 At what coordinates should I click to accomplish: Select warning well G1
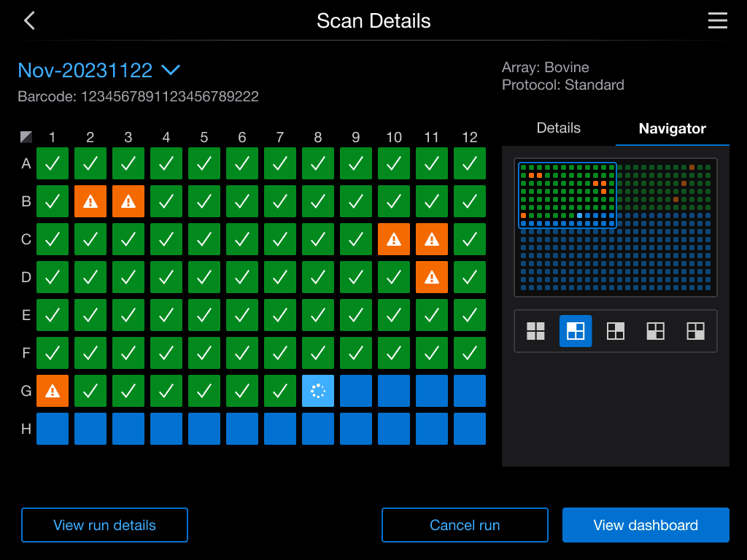coord(53,391)
